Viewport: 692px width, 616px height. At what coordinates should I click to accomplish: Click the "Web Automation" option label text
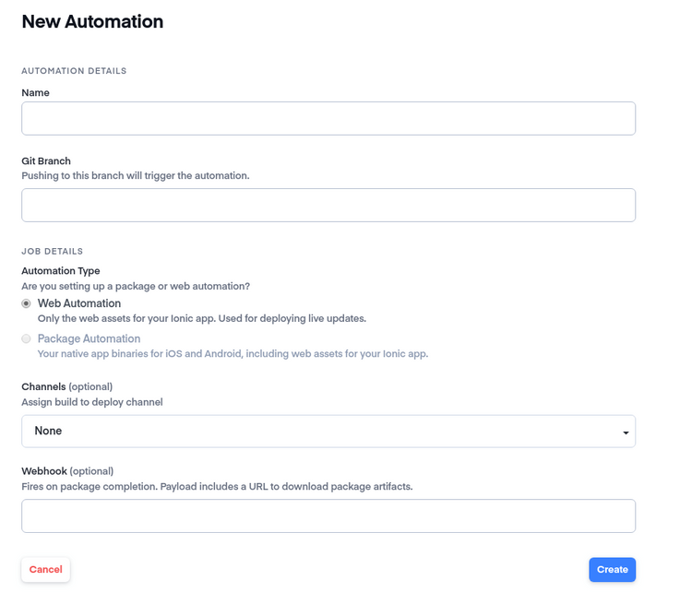(x=79, y=303)
